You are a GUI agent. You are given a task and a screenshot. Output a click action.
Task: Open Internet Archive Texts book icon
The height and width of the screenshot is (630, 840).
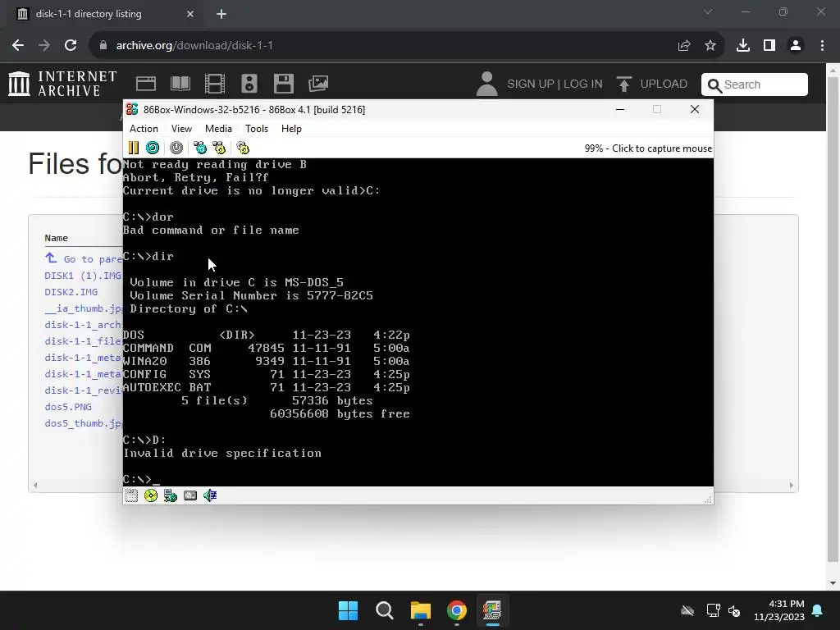[x=180, y=84]
